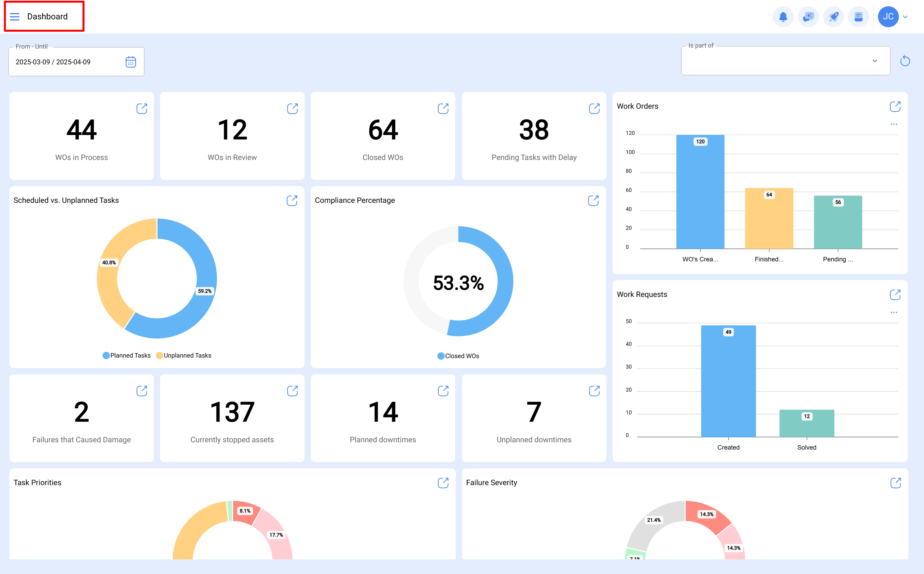Open Pending Tasks with Delay details
This screenshot has width=924, height=574.
[x=594, y=108]
